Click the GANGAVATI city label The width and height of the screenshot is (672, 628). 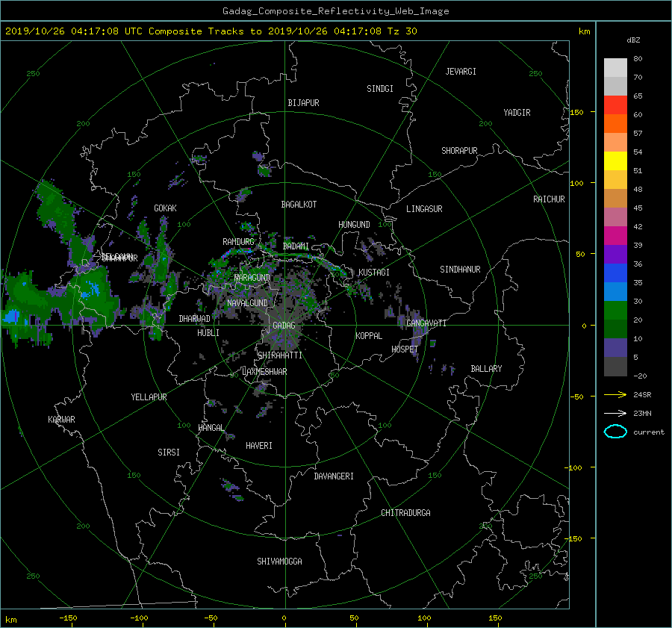tap(426, 323)
